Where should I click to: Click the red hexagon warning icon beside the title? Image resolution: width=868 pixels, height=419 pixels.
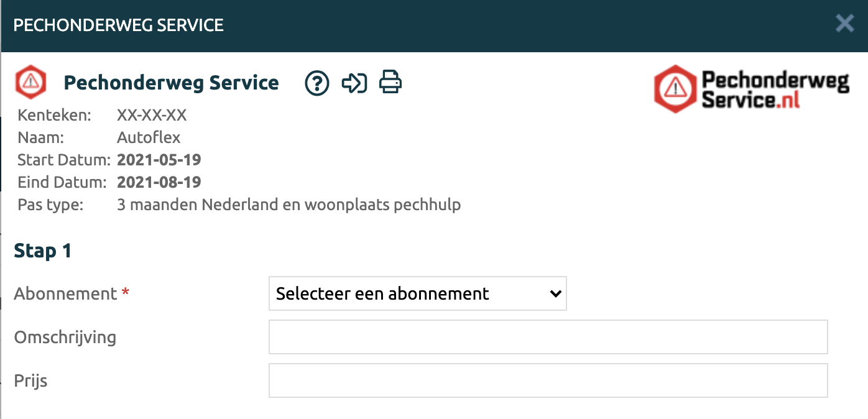click(x=30, y=82)
